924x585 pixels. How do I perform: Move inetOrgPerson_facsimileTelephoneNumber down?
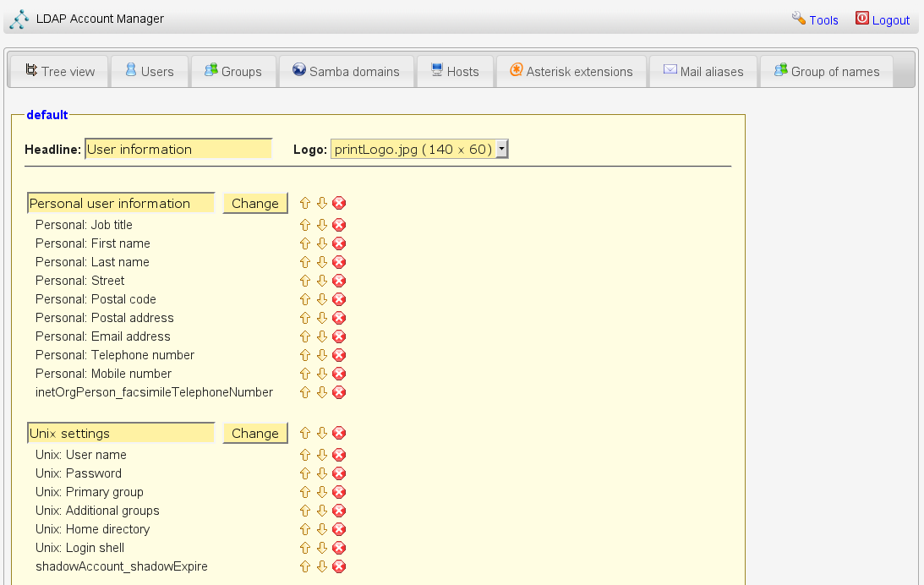pyautogui.click(x=322, y=392)
